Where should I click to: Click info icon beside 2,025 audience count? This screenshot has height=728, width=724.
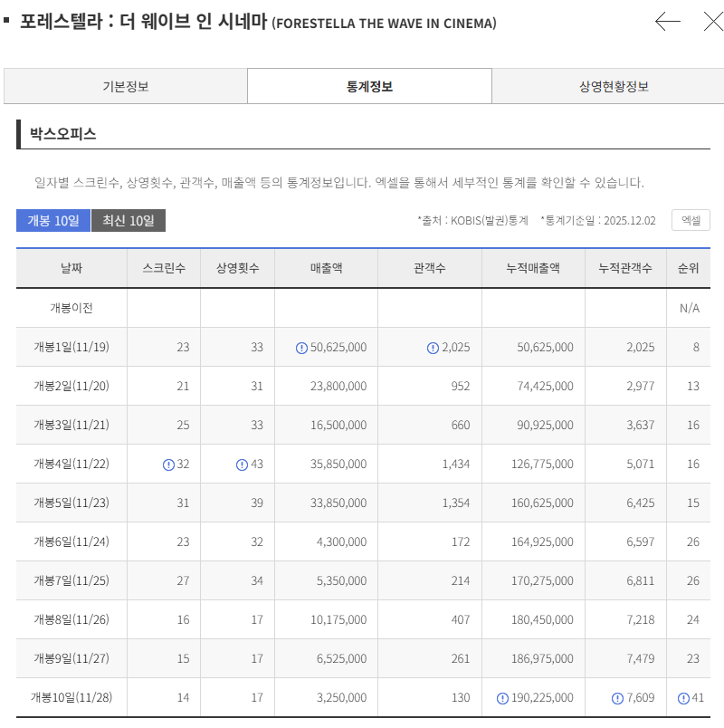point(433,348)
